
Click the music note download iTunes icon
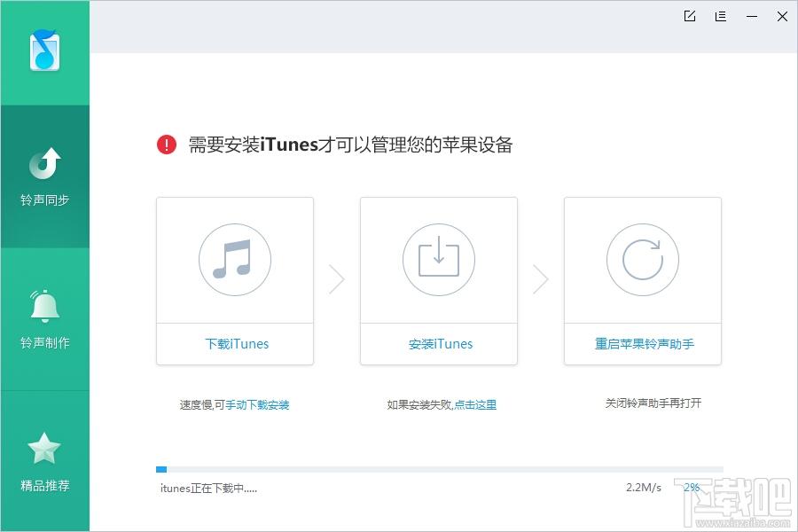click(x=235, y=259)
